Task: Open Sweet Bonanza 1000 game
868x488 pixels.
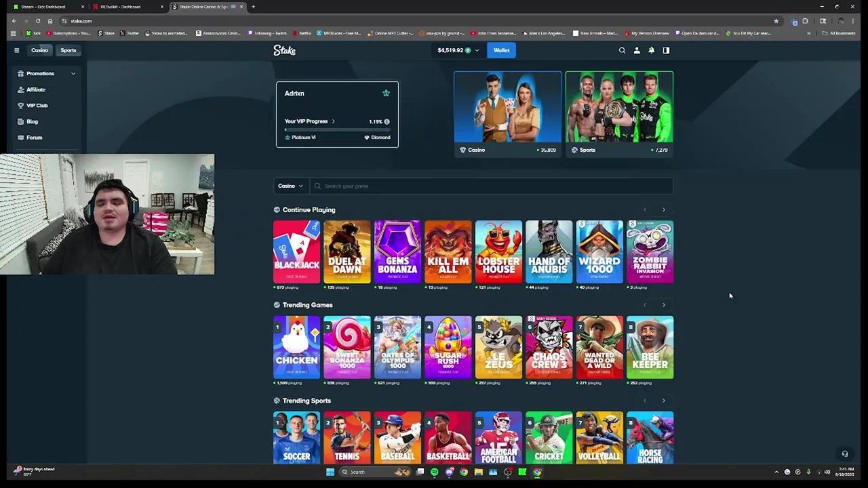Action: (x=347, y=347)
